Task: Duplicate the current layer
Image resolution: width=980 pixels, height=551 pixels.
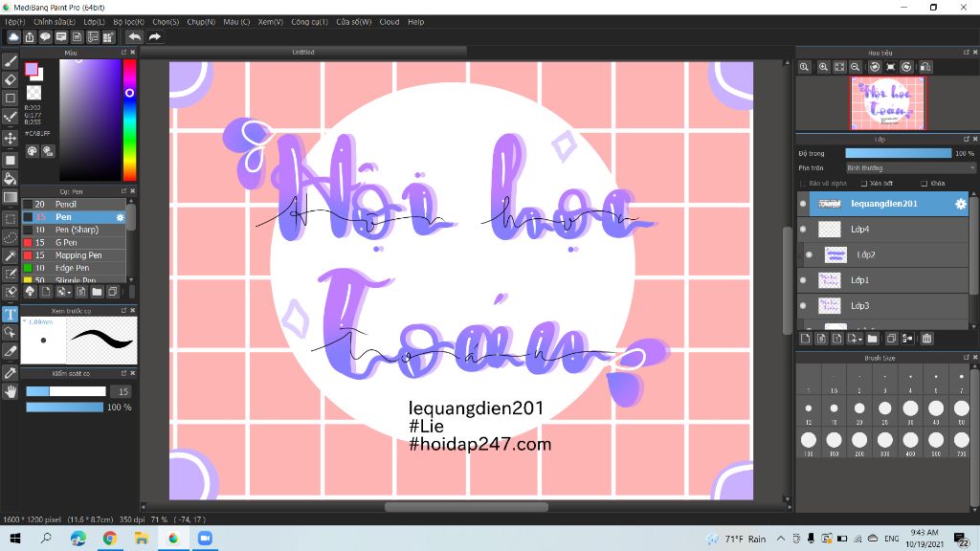Action: click(891, 339)
